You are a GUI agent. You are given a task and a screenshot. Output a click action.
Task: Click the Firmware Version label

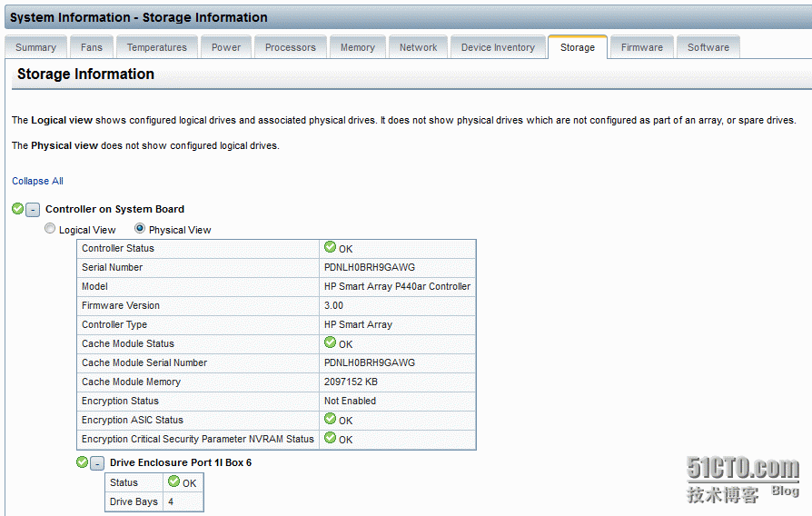[x=121, y=305]
